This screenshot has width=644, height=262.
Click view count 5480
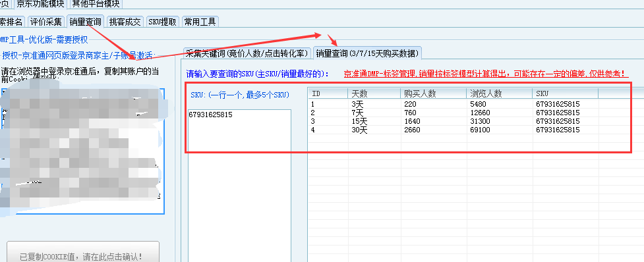pyautogui.click(x=478, y=104)
